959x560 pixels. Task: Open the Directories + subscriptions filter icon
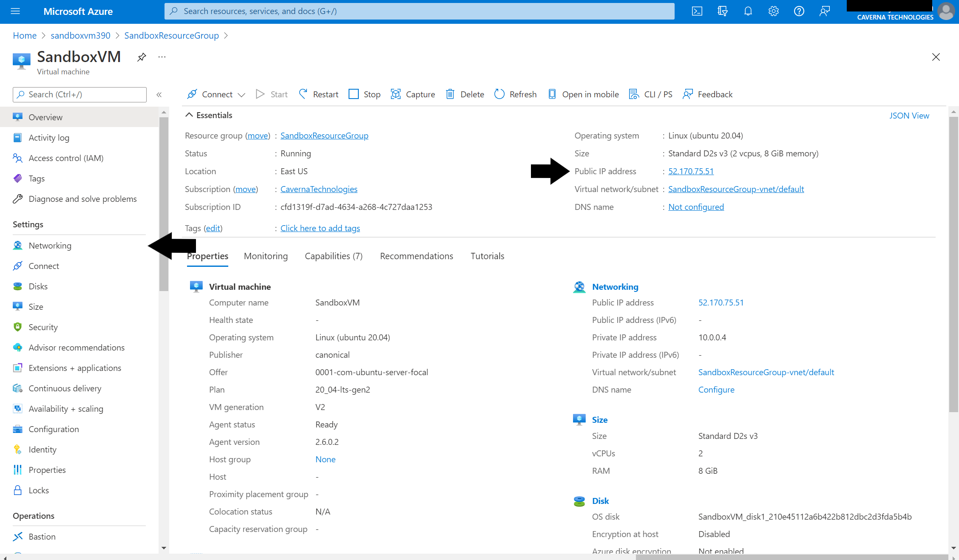723,11
